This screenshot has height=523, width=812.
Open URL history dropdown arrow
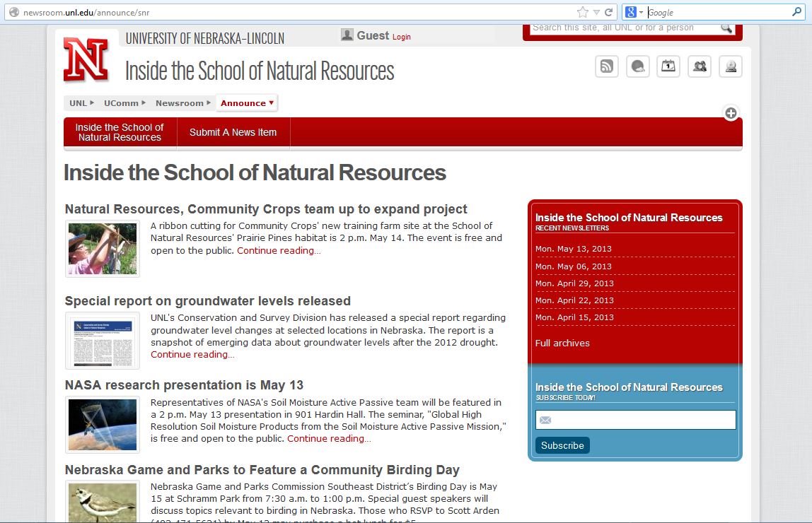(x=596, y=12)
